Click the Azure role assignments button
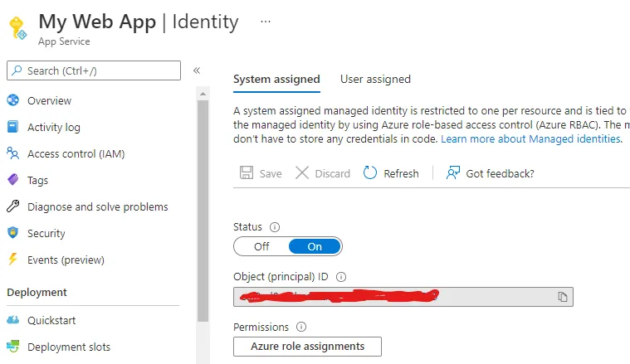The height and width of the screenshot is (364, 630). pos(307,346)
